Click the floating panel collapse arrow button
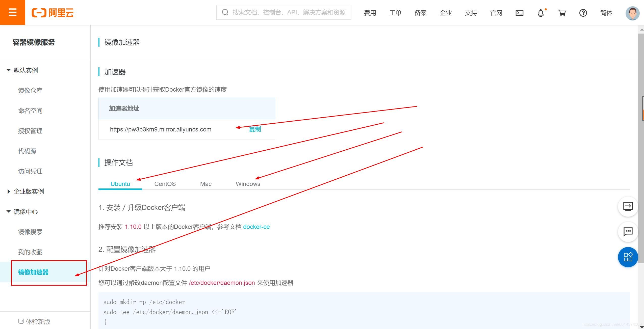Screen dimensions: 644x329 pyautogui.click(x=628, y=206)
